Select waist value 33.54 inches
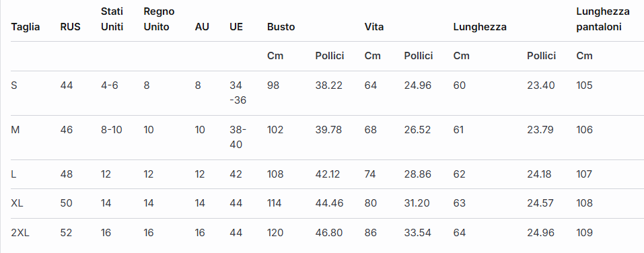Screen dimensions: 644x253 click(418, 233)
